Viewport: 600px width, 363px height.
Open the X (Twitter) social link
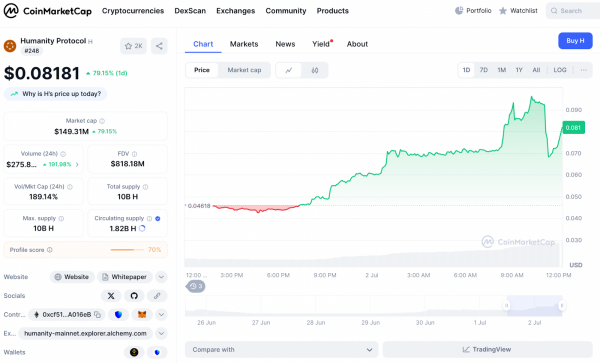coord(111,296)
